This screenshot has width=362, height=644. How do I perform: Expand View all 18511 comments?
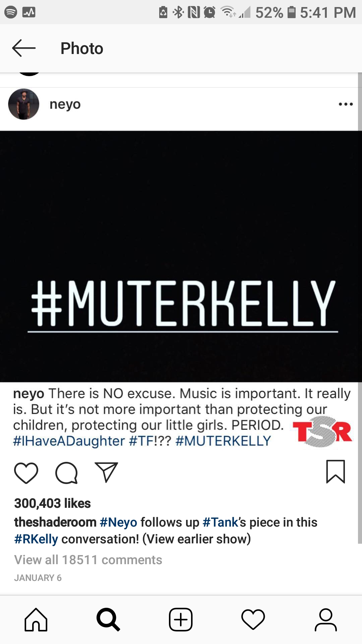coord(88,560)
